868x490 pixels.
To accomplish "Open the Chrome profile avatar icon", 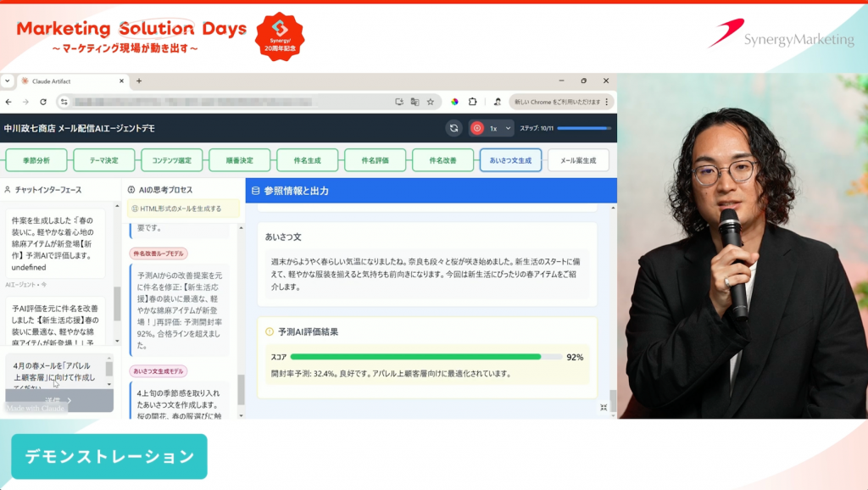I will click(497, 102).
